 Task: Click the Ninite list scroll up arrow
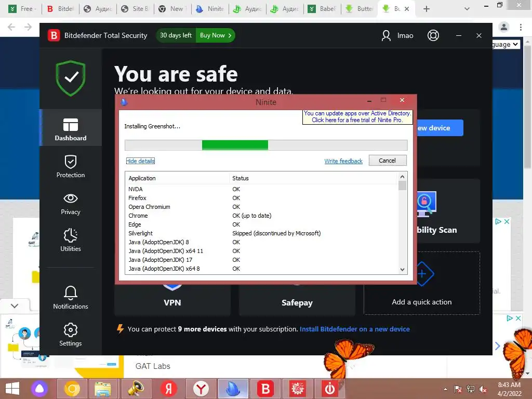[x=403, y=177]
